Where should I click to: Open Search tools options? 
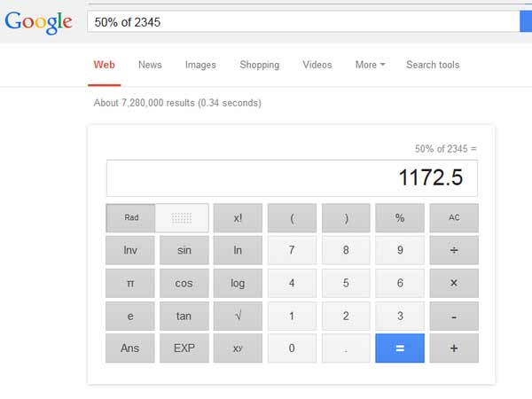433,65
